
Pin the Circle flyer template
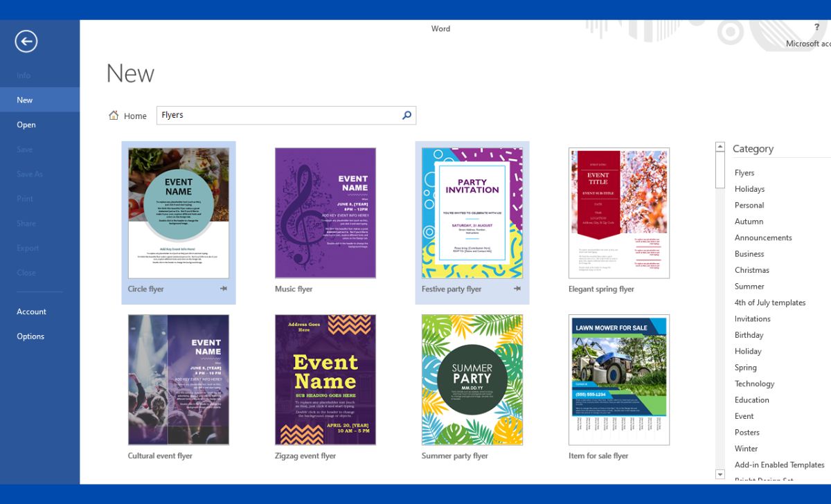coord(224,289)
